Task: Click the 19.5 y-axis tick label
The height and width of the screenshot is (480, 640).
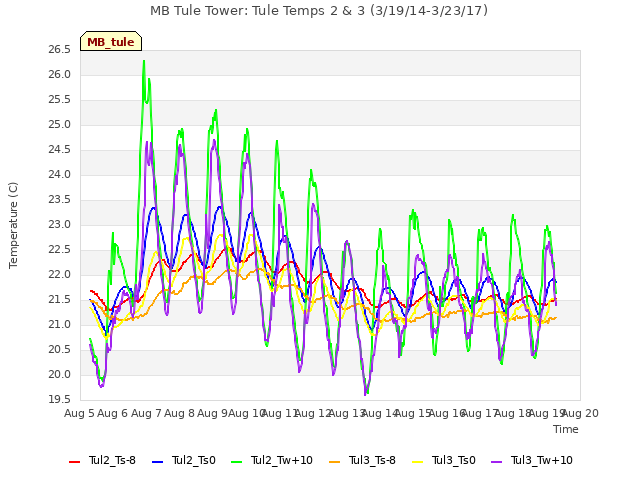Action: click(x=59, y=400)
